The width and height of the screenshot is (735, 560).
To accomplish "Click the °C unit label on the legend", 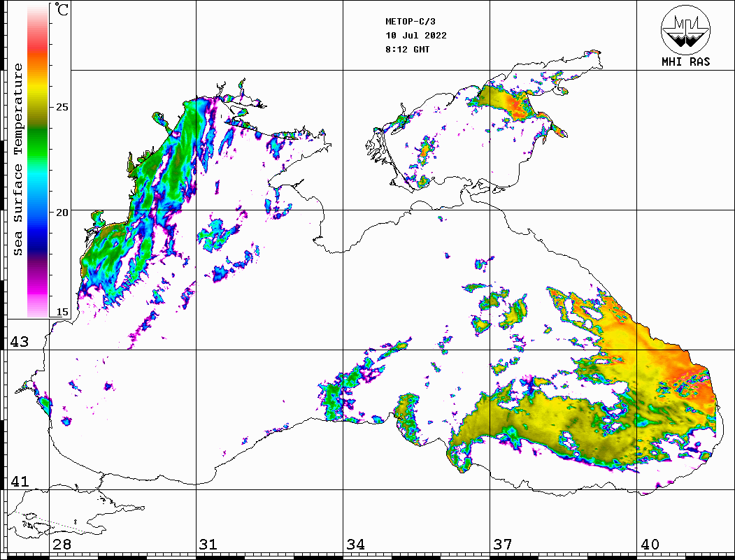I will pos(61,9).
